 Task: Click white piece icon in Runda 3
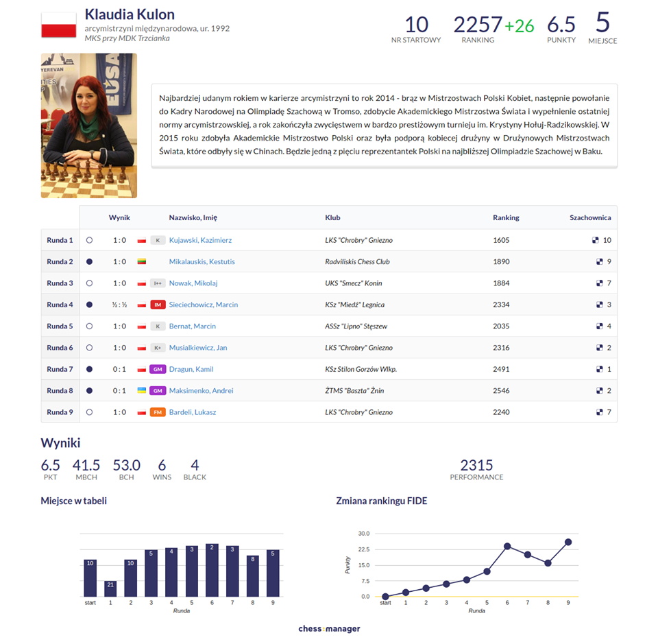tap(89, 283)
